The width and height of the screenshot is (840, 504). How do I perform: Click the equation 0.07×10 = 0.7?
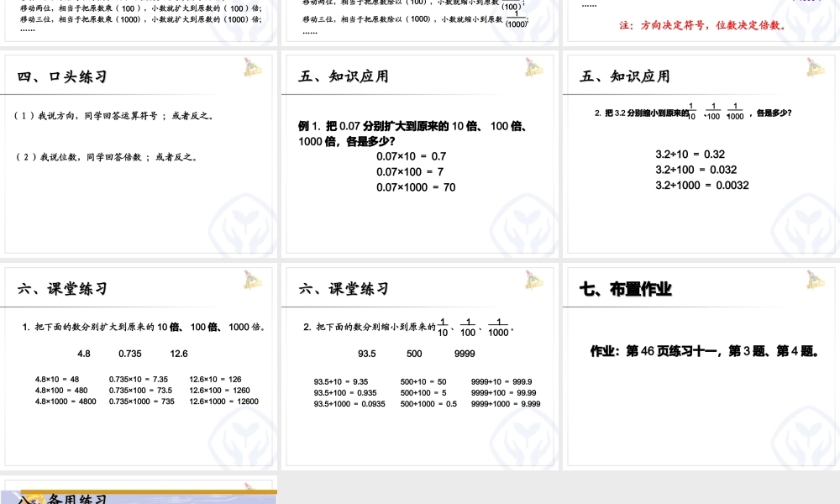411,156
